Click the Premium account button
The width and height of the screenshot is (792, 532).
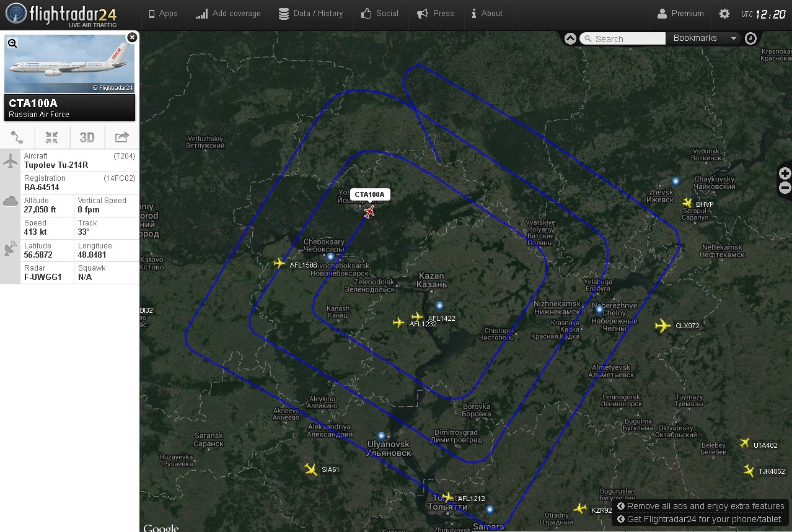tap(680, 14)
